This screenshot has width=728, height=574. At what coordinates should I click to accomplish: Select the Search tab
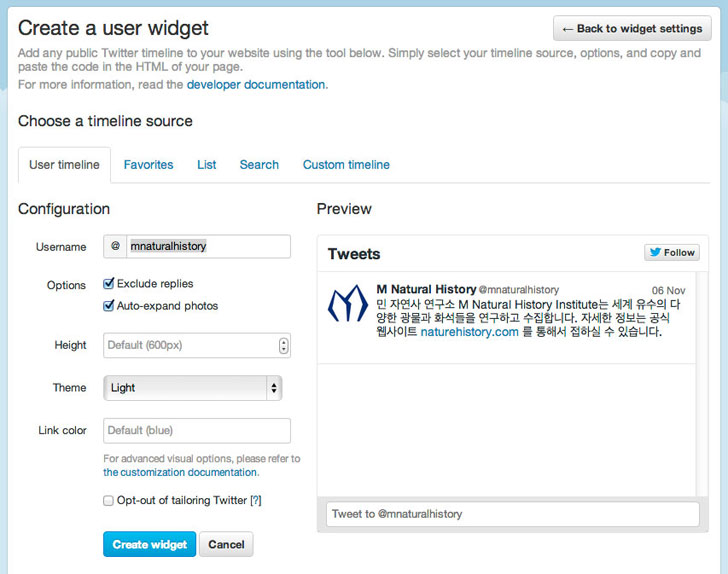pos(259,165)
